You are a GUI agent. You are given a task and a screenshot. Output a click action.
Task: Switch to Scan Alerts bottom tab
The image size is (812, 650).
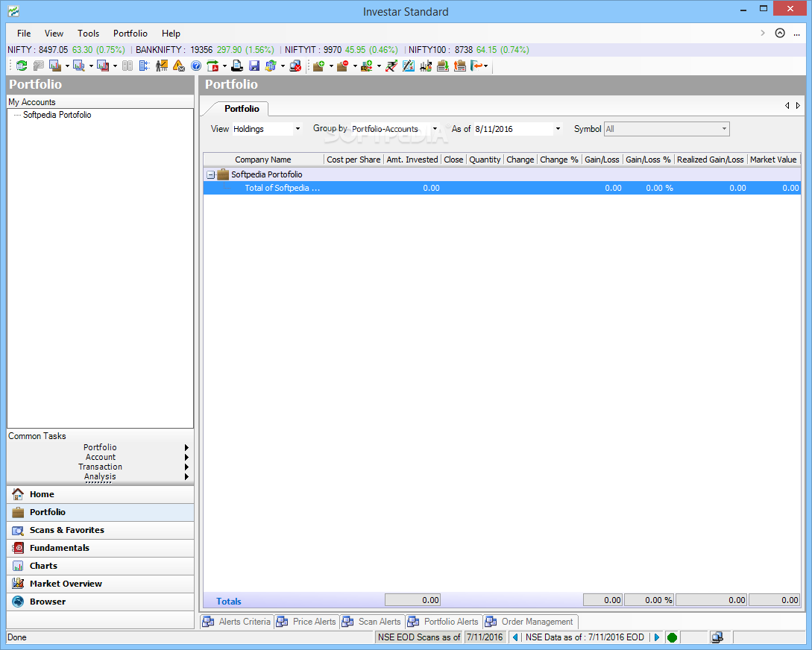372,622
